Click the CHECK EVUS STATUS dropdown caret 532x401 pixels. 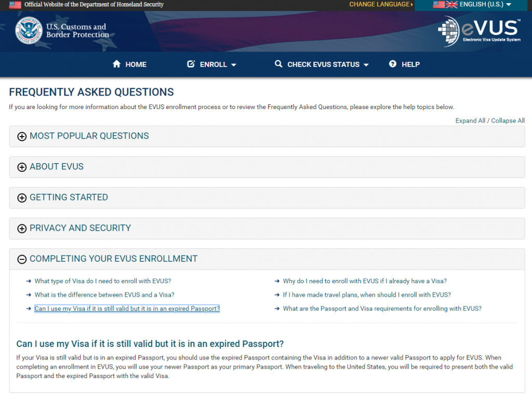click(366, 65)
